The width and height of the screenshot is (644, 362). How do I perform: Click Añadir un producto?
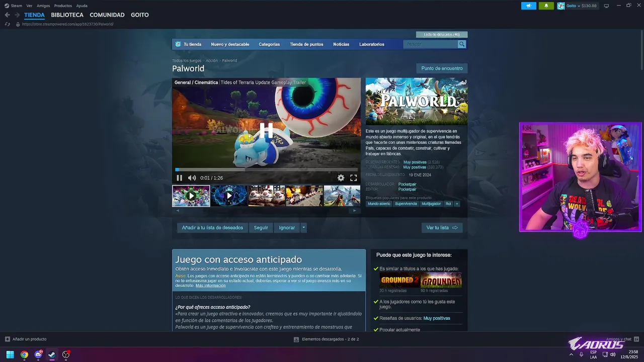click(x=26, y=339)
